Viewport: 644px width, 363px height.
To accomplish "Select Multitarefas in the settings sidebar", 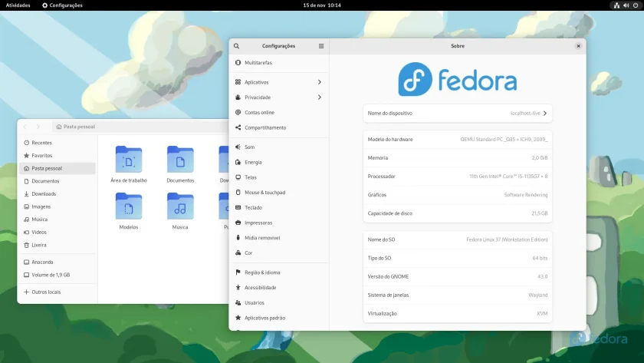I will point(279,63).
